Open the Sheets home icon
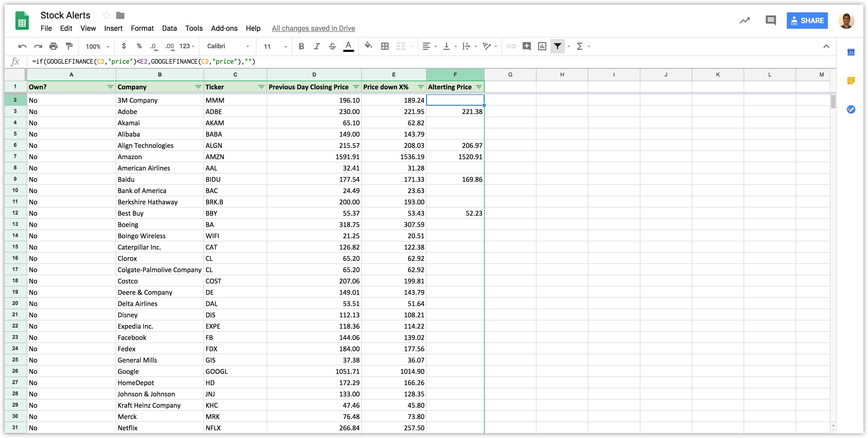 22,21
